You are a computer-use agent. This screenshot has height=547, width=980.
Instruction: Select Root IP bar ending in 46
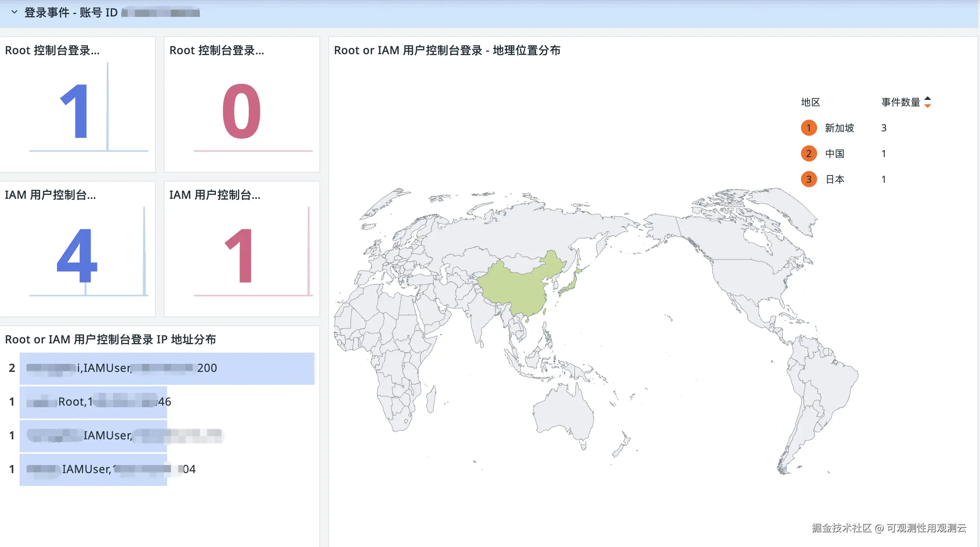click(93, 402)
